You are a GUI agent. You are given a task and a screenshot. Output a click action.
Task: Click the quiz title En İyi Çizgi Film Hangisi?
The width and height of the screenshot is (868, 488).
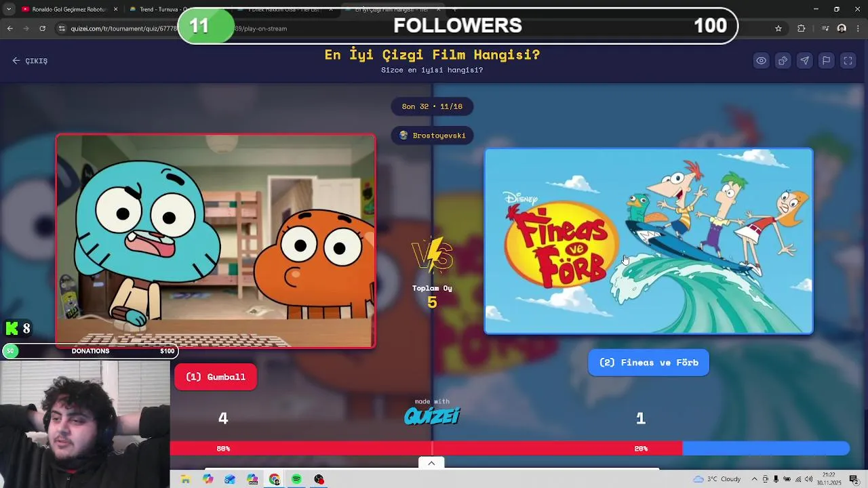tap(432, 55)
